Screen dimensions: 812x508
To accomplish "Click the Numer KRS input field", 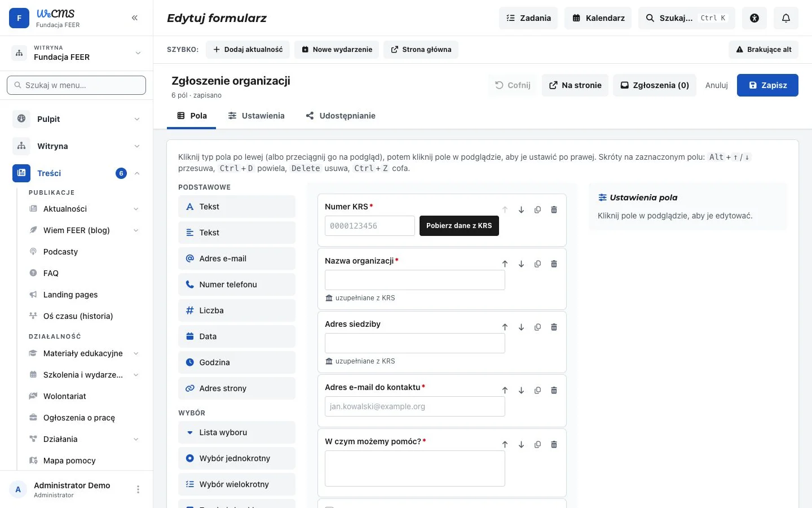I will [x=370, y=226].
